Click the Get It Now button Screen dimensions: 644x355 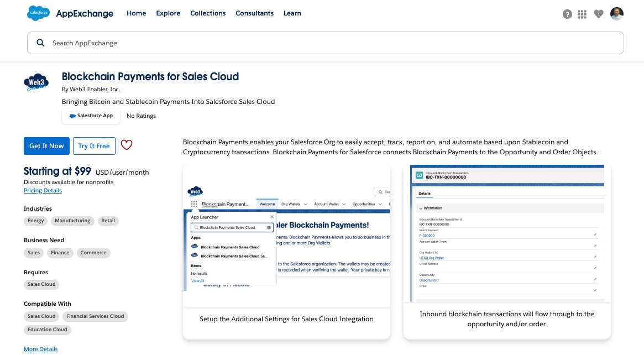click(x=46, y=146)
